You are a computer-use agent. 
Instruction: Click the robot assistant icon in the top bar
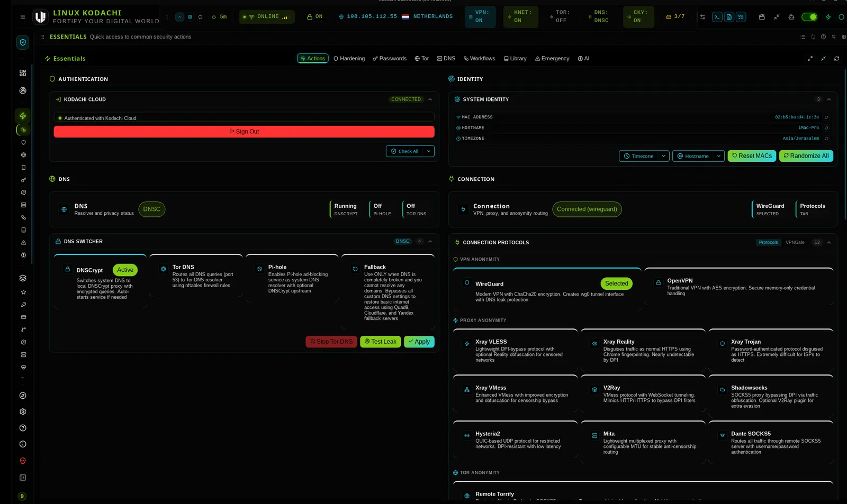pos(791,17)
